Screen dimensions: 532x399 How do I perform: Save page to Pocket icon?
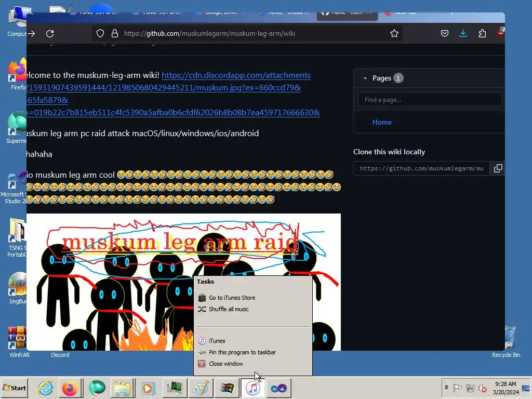point(445,33)
